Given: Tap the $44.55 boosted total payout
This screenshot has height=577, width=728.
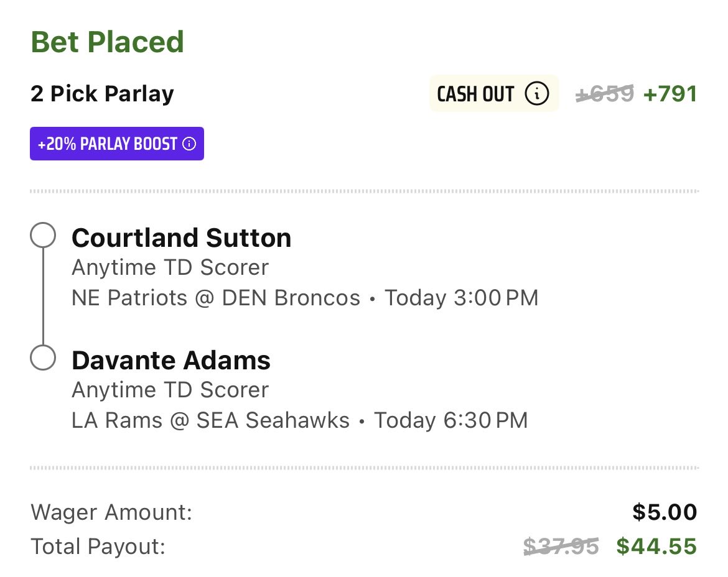Looking at the screenshot, I should [x=656, y=546].
